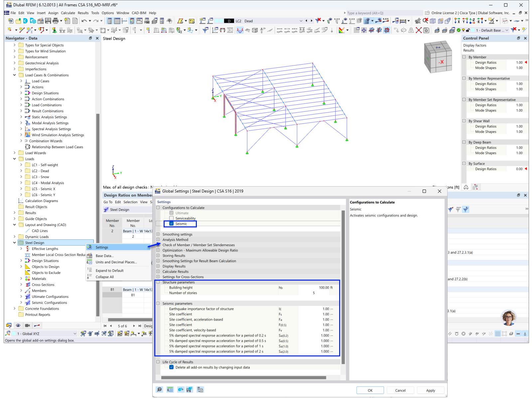The width and height of the screenshot is (532, 399).
Task: Click the Navigator vertical scrollbar
Action: pos(98,214)
